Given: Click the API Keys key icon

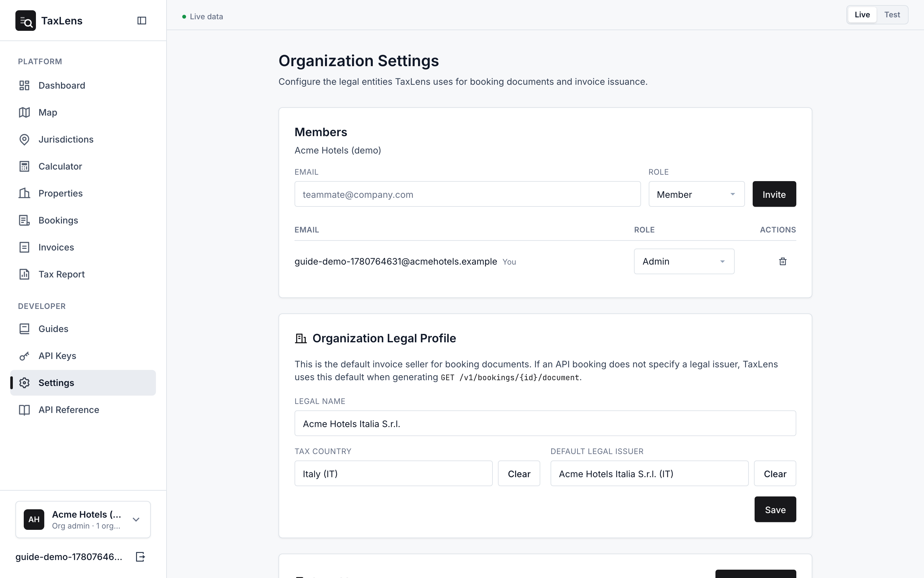Looking at the screenshot, I should 24,356.
